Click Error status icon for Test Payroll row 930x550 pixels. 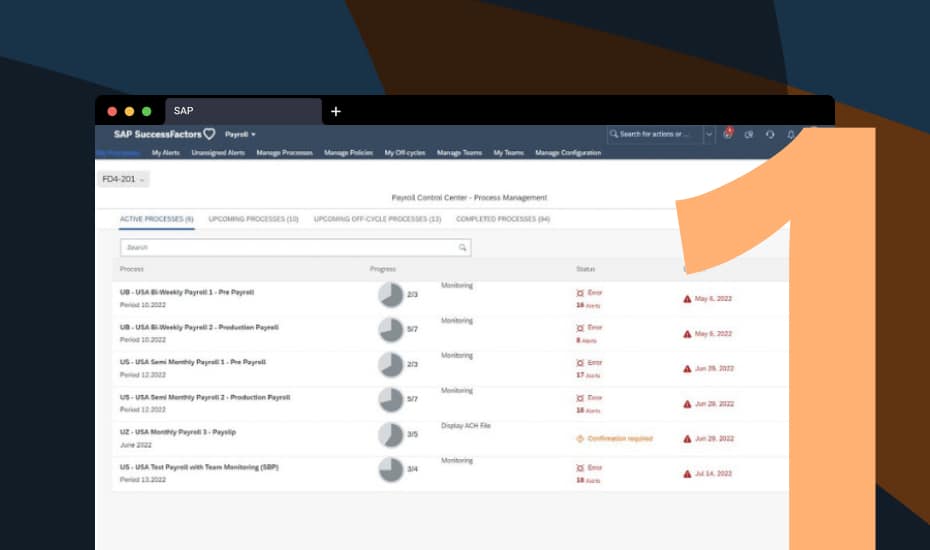tap(580, 468)
